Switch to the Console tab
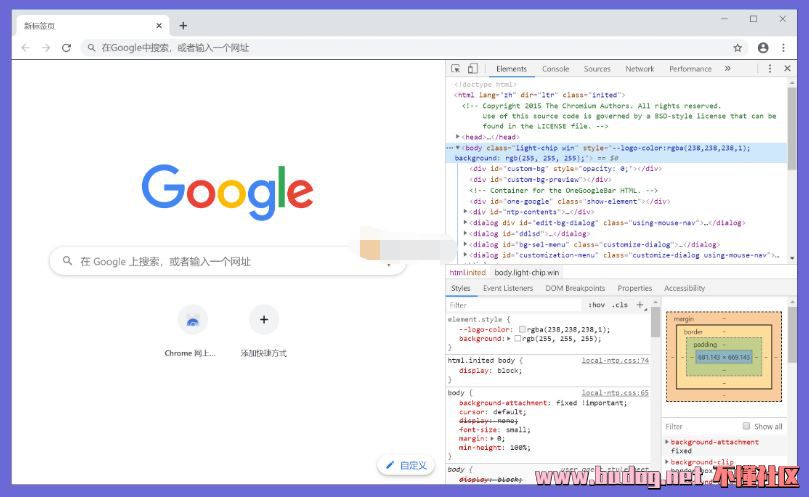809x497 pixels. [555, 69]
